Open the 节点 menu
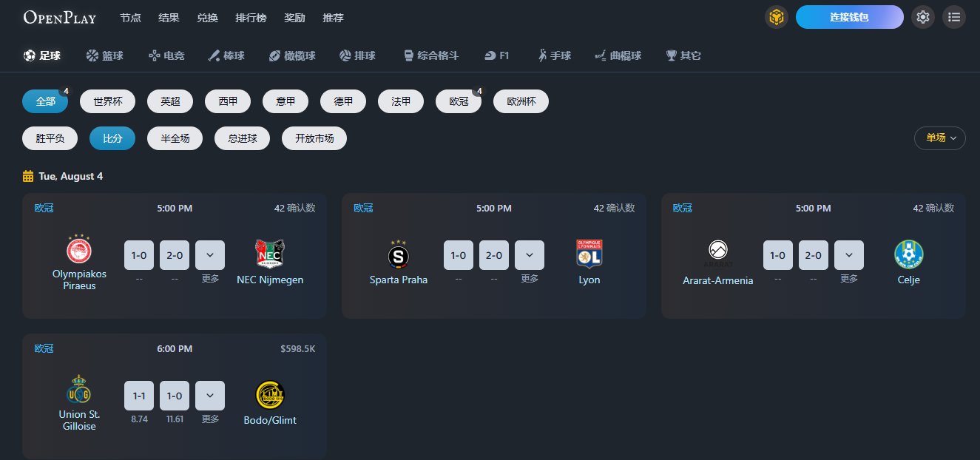This screenshot has width=980, height=460. (x=130, y=18)
